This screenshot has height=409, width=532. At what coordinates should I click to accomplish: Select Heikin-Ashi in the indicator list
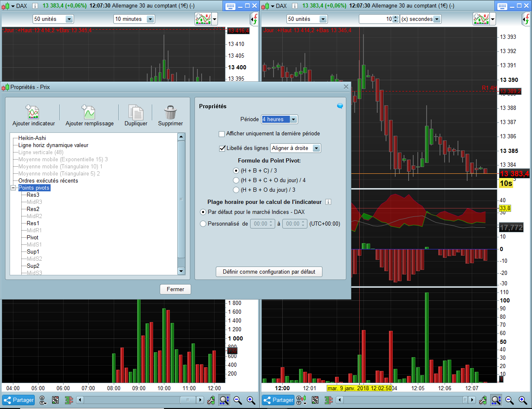pyautogui.click(x=32, y=138)
